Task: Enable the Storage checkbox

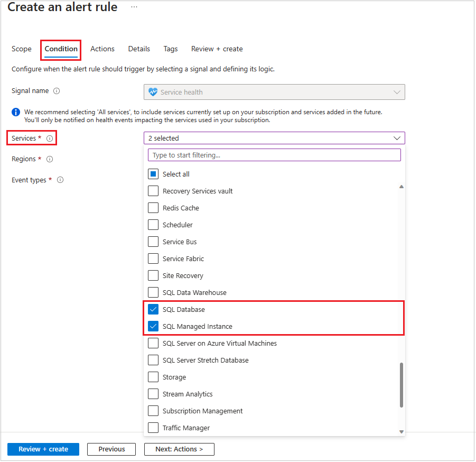Action: (153, 377)
